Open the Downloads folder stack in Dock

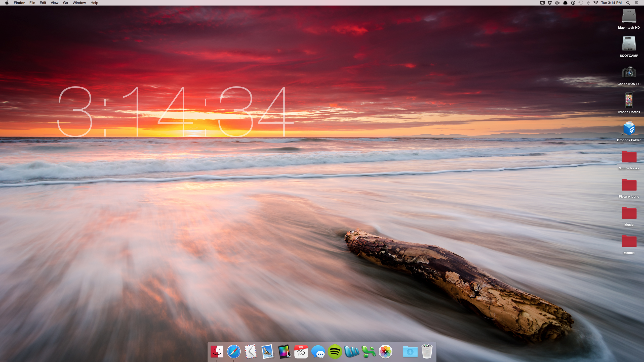click(410, 351)
